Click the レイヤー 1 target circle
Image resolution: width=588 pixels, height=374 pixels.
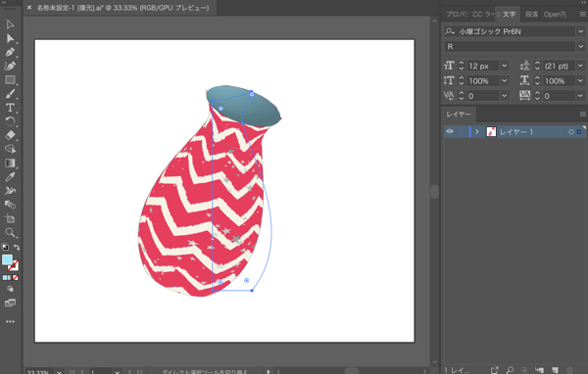(571, 132)
